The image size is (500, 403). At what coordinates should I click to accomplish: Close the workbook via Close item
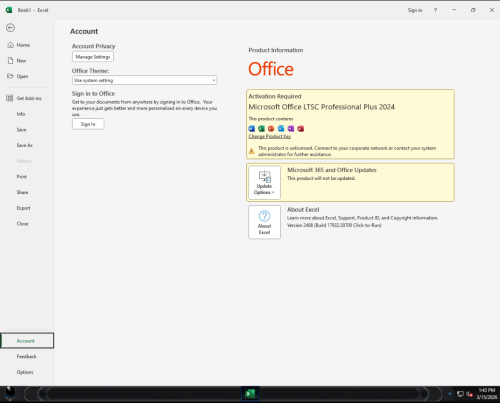pyautogui.click(x=22, y=224)
